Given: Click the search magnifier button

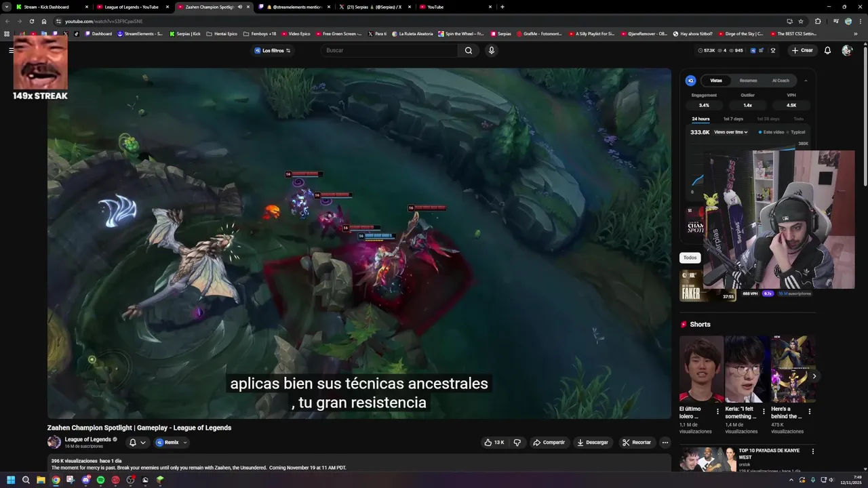Looking at the screenshot, I should 468,50.
